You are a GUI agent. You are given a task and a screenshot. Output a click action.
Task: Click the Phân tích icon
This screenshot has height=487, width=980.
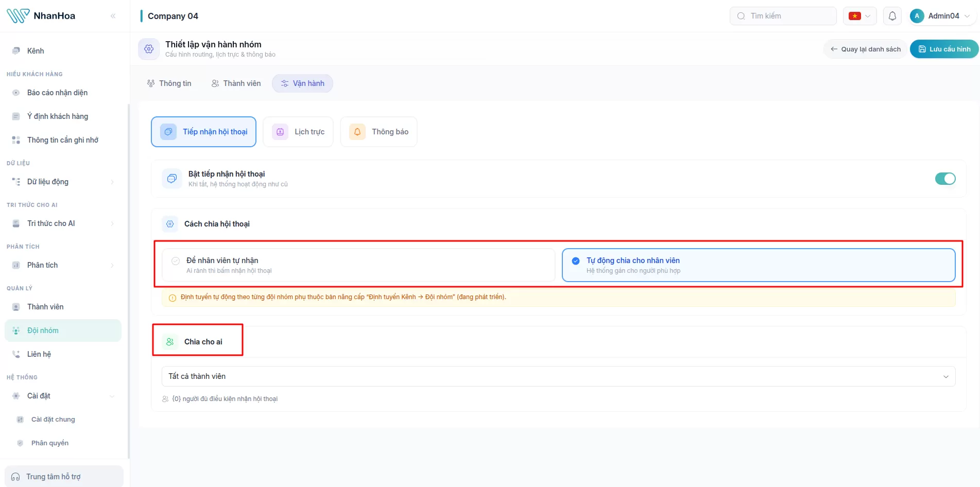[16, 265]
